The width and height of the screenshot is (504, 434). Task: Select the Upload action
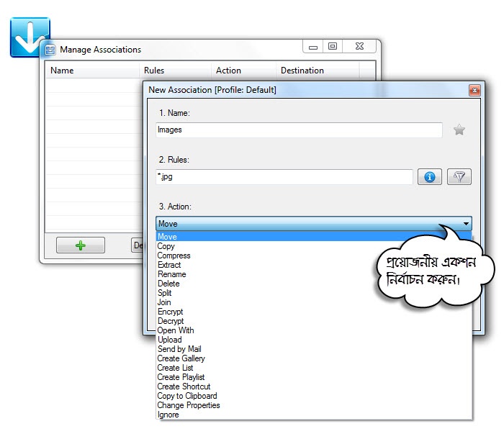click(x=314, y=339)
